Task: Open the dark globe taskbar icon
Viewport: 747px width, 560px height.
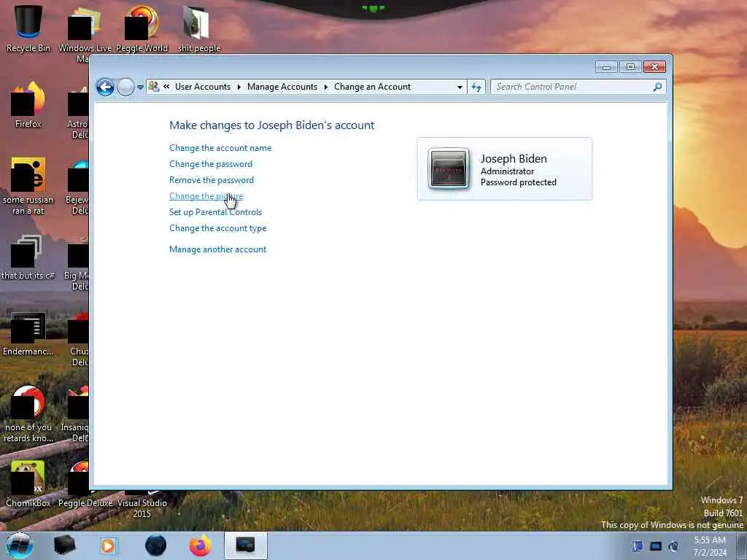Action: click(x=155, y=545)
